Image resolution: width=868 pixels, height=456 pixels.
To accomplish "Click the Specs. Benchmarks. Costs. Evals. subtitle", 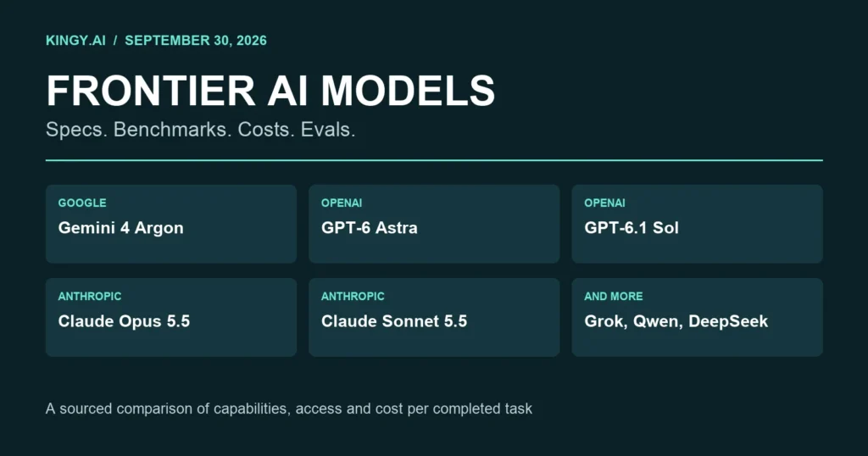I will pyautogui.click(x=200, y=130).
